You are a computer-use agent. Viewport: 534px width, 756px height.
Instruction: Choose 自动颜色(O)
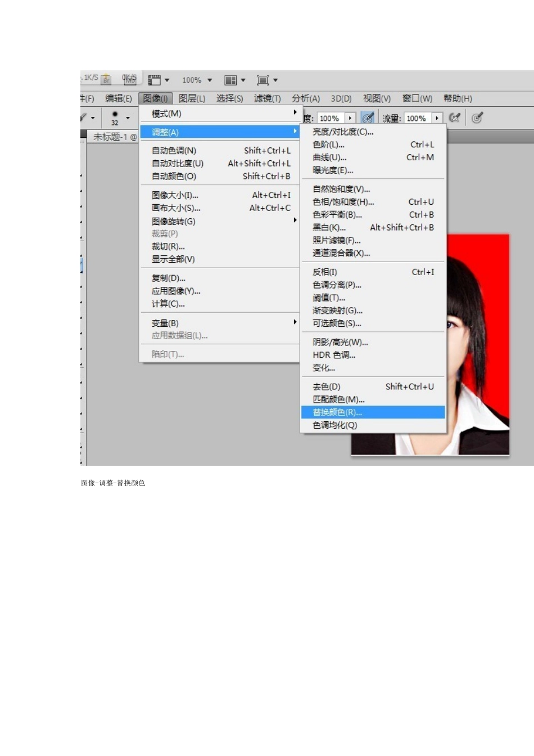[x=220, y=177]
